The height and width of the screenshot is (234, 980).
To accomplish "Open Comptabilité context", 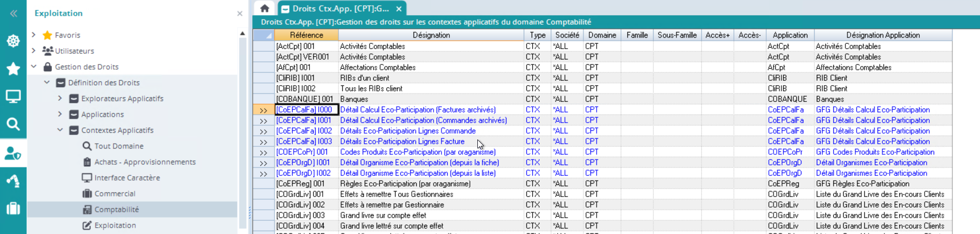I will click(117, 209).
